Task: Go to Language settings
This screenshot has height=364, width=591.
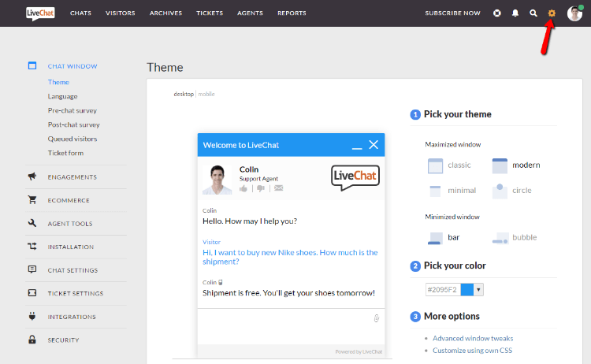Action: (62, 96)
